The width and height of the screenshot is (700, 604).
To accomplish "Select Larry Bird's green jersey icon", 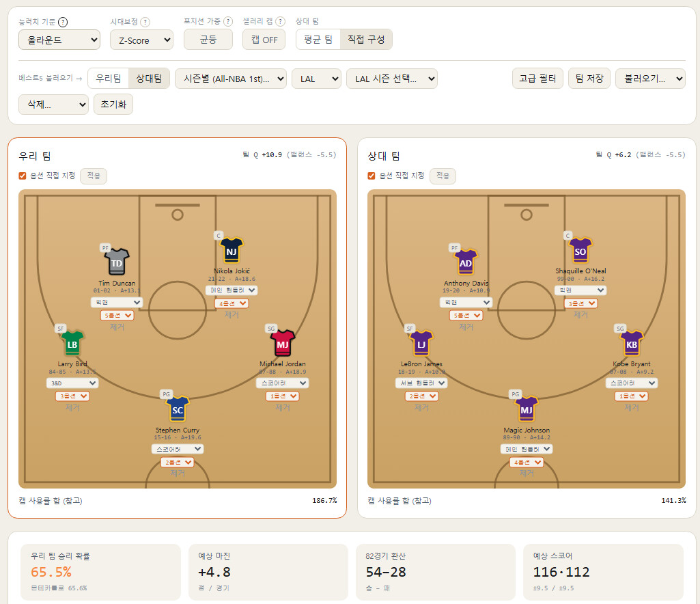I will tap(72, 344).
